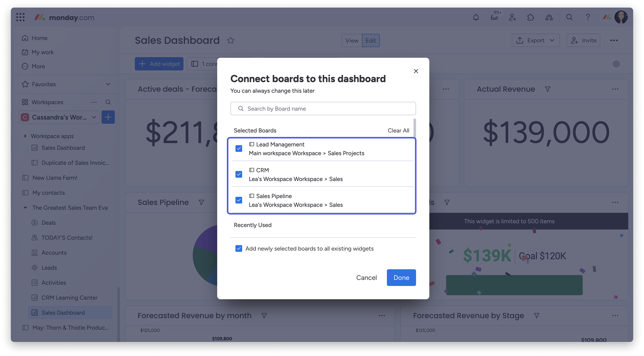The width and height of the screenshot is (644, 356).
Task: Search workspaces with sidebar magnifier icon
Action: click(108, 102)
